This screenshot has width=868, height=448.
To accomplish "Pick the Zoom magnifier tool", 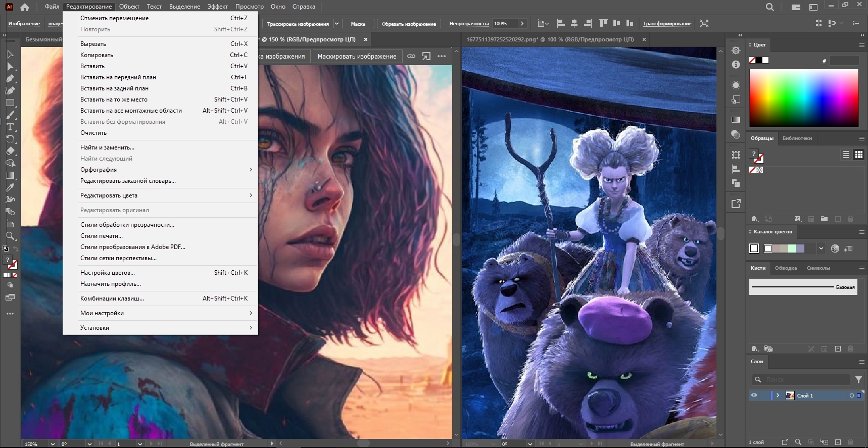I will point(10,236).
